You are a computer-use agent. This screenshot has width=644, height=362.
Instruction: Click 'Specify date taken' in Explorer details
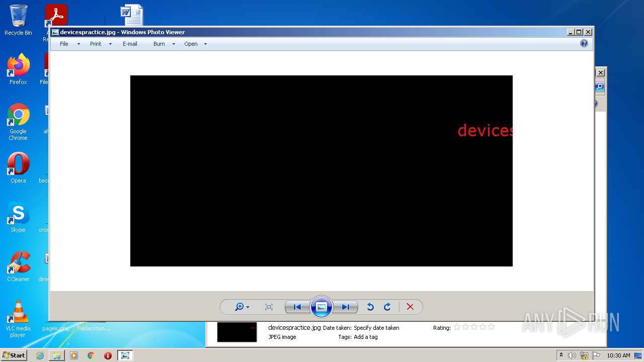pos(376,328)
